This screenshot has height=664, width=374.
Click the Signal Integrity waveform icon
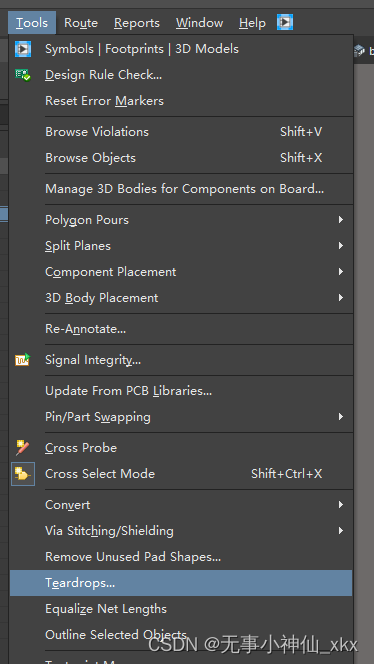point(23,360)
